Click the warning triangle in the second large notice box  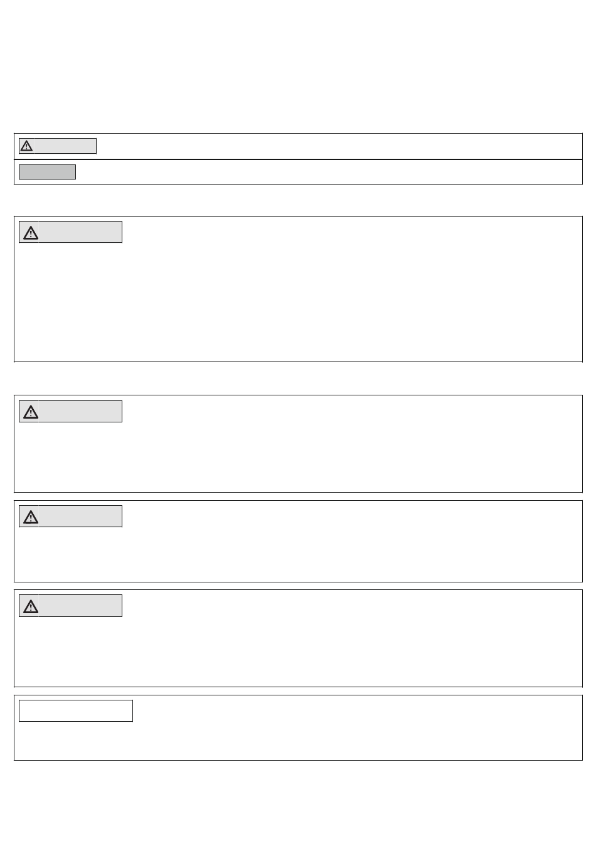point(31,412)
